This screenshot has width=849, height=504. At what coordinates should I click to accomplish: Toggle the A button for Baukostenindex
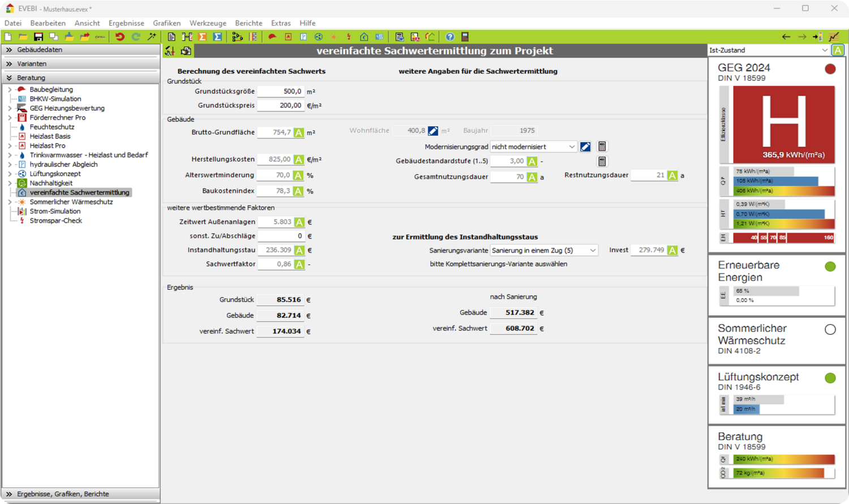(298, 191)
